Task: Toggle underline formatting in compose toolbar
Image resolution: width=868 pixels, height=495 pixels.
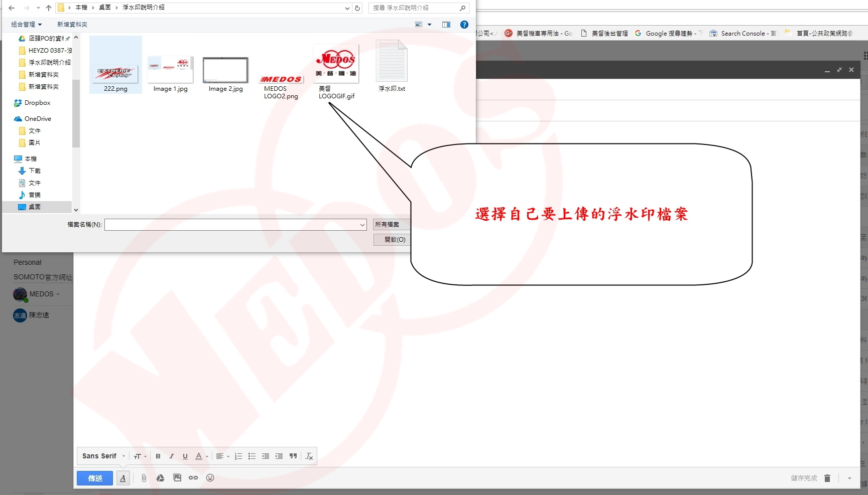Action: [185, 456]
